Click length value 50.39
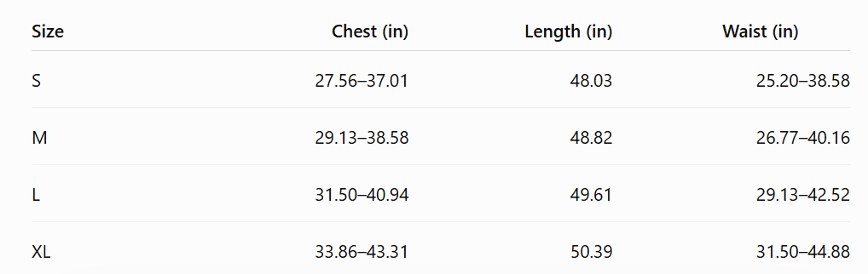This screenshot has width=868, height=274. tap(591, 251)
